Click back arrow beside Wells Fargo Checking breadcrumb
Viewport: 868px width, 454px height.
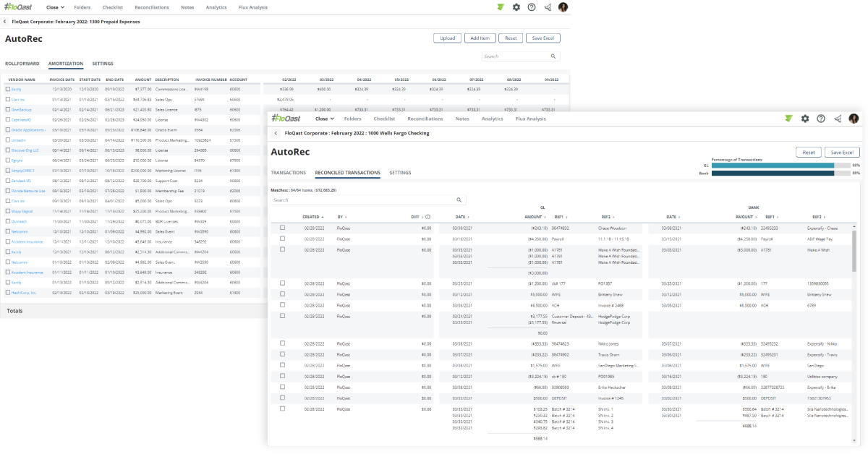pyautogui.click(x=276, y=133)
